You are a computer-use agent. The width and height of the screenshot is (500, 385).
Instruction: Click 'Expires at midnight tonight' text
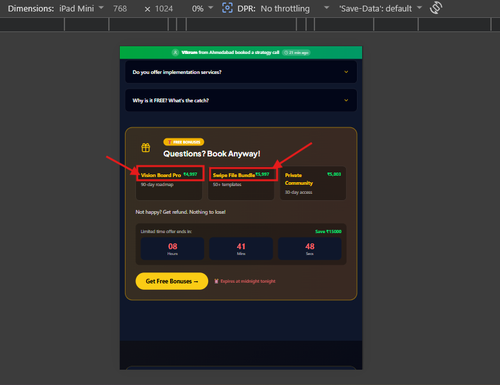[x=248, y=281]
